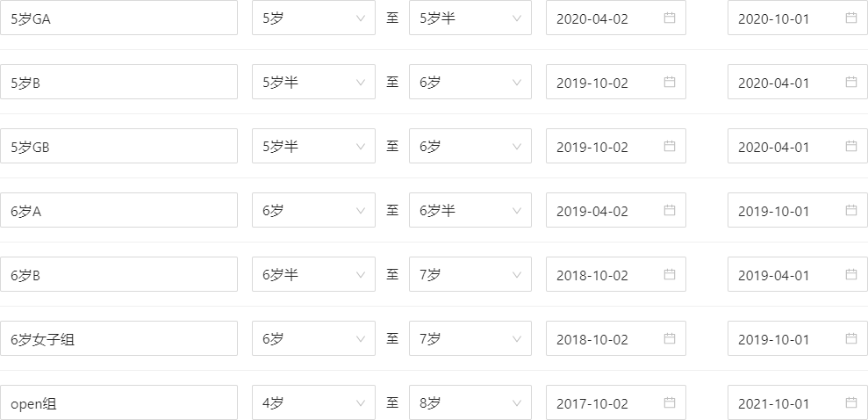Image resolution: width=868 pixels, height=420 pixels.
Task: Click the open组 group name field
Action: point(118,402)
